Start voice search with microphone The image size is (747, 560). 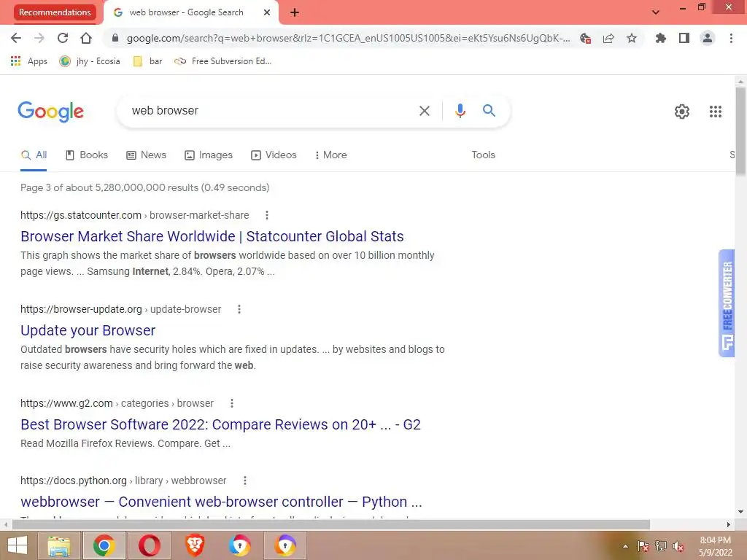tap(460, 111)
